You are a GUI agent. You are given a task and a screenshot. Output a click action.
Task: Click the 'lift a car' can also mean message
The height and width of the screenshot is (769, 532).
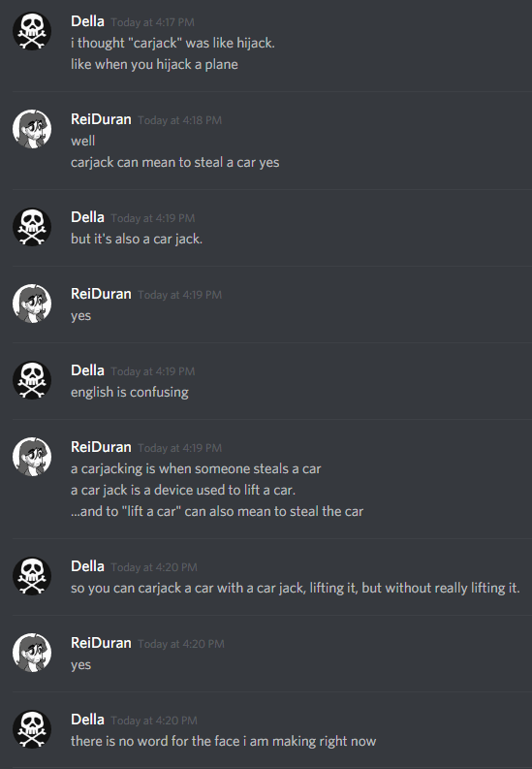pos(217,511)
